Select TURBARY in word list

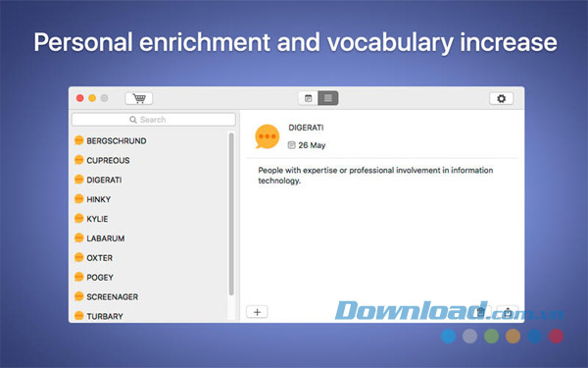(105, 317)
